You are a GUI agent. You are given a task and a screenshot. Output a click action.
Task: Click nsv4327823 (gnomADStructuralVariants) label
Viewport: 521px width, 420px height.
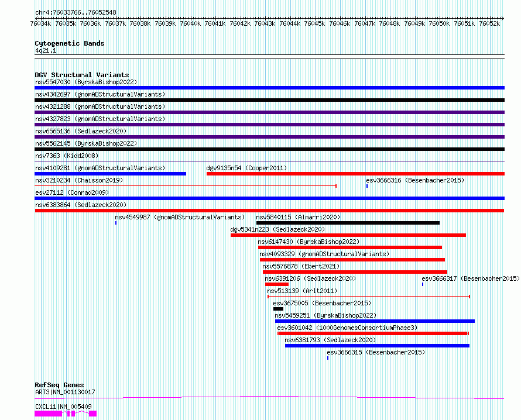tap(100, 119)
